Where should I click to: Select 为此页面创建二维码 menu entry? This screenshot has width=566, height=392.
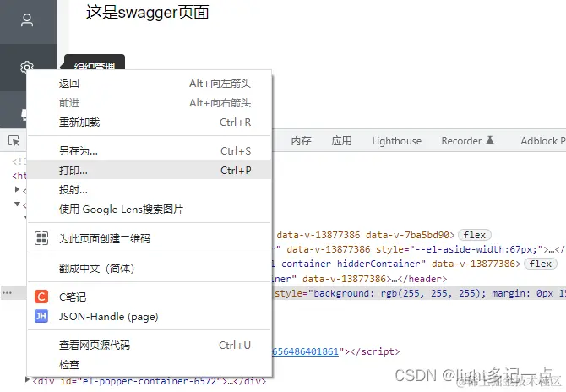[x=150, y=238]
